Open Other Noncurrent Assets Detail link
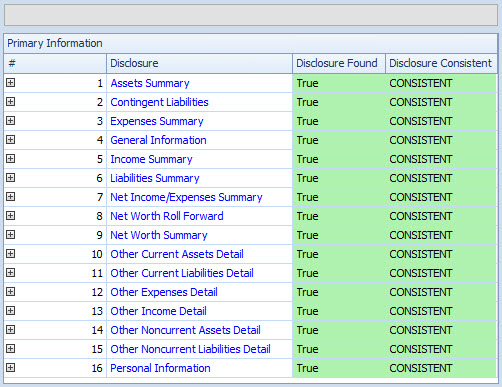The height and width of the screenshot is (387, 502). click(x=185, y=330)
